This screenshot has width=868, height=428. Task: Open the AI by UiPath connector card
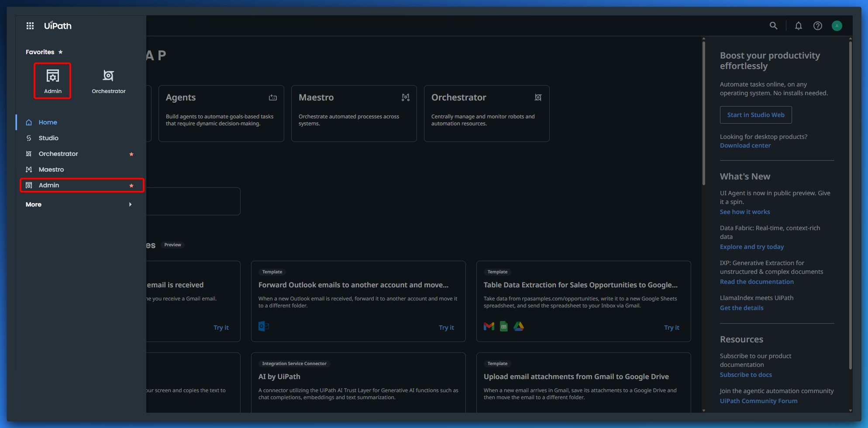click(x=358, y=383)
